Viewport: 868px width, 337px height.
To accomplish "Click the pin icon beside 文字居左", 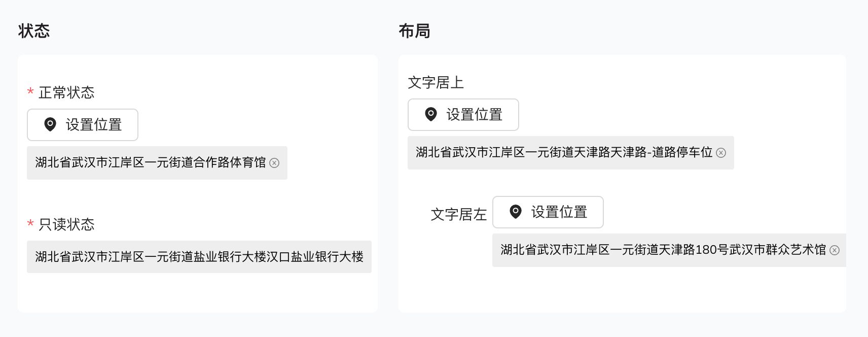I will [516, 212].
